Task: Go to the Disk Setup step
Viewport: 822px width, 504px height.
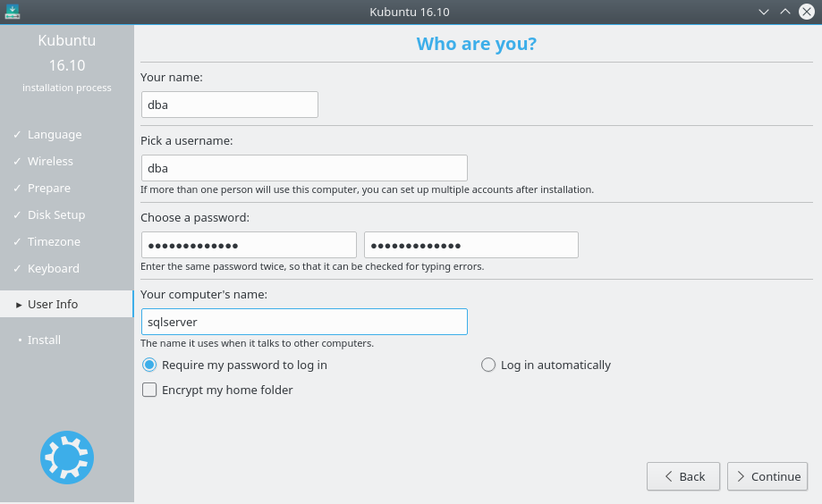Action: (56, 214)
